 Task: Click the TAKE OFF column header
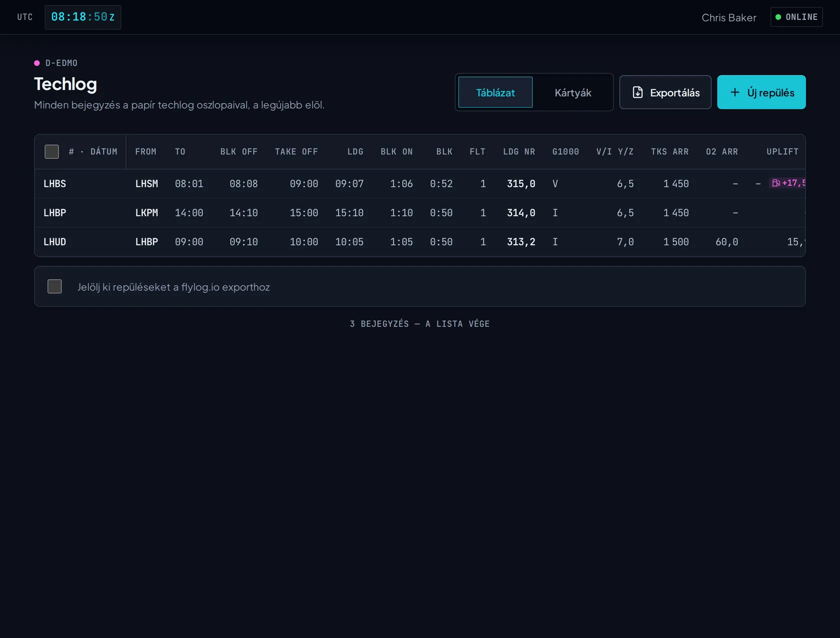point(296,151)
